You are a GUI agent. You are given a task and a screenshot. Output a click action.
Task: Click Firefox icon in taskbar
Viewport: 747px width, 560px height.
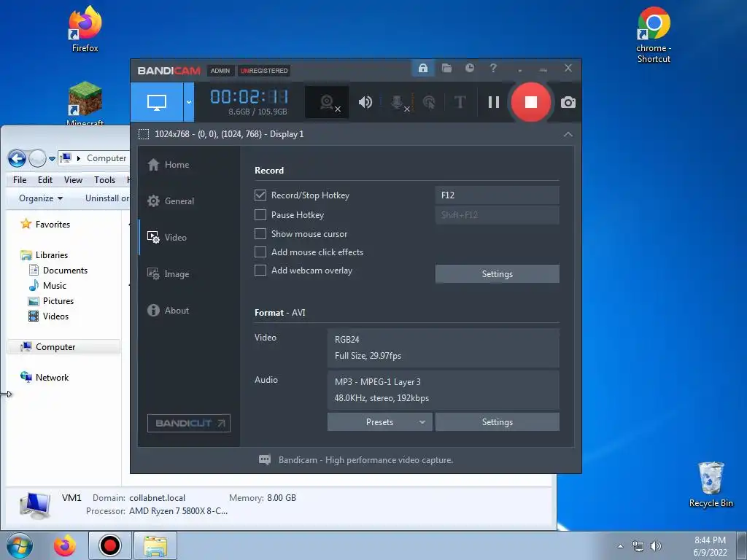tap(64, 545)
